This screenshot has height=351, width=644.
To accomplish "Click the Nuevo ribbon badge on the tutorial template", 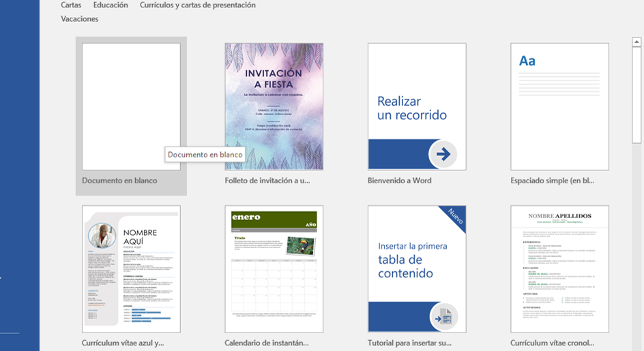I will coord(453,217).
